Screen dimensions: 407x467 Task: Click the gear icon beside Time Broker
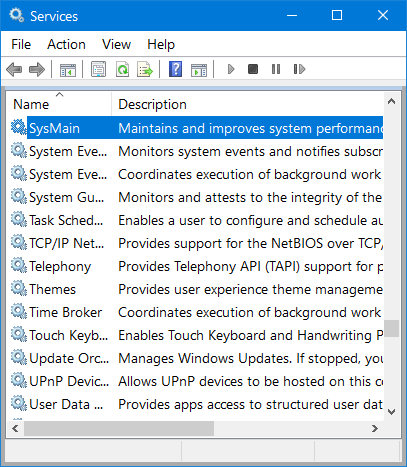19,311
